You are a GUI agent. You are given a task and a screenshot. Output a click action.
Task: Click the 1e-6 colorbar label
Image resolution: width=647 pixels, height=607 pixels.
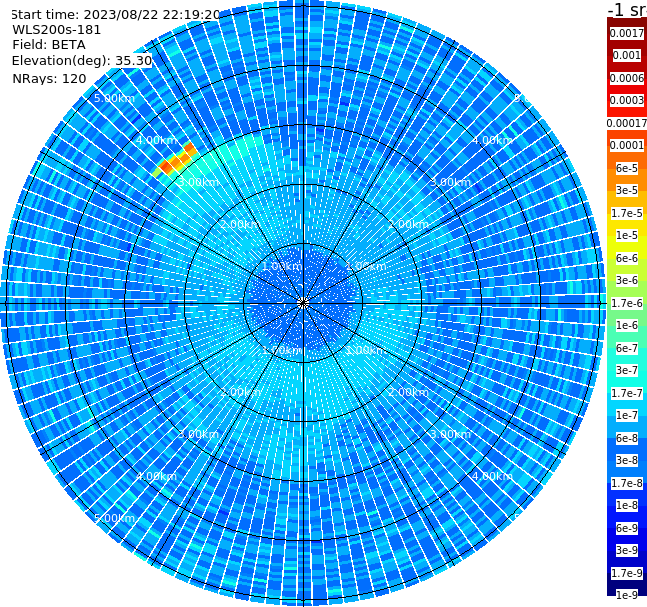pos(627,325)
